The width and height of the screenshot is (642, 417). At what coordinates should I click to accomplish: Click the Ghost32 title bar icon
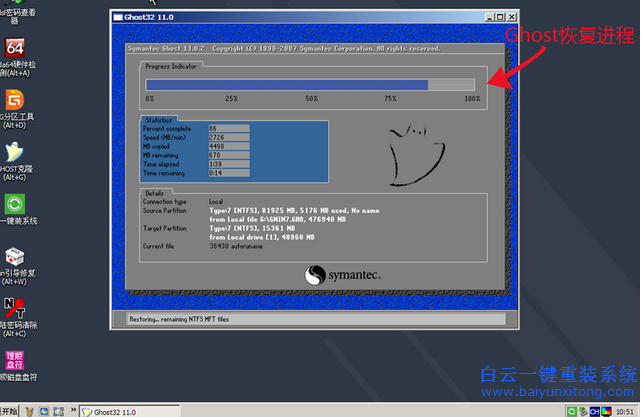[x=118, y=17]
